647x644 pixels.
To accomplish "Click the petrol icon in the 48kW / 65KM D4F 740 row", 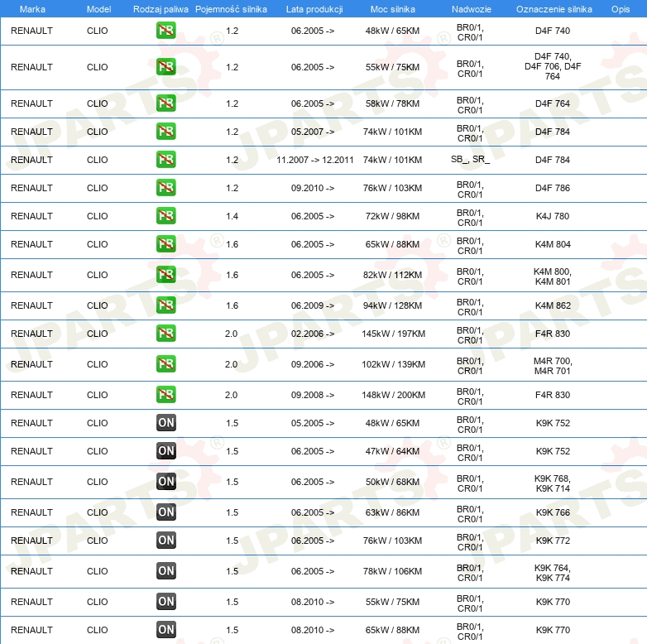I will pos(166,31).
